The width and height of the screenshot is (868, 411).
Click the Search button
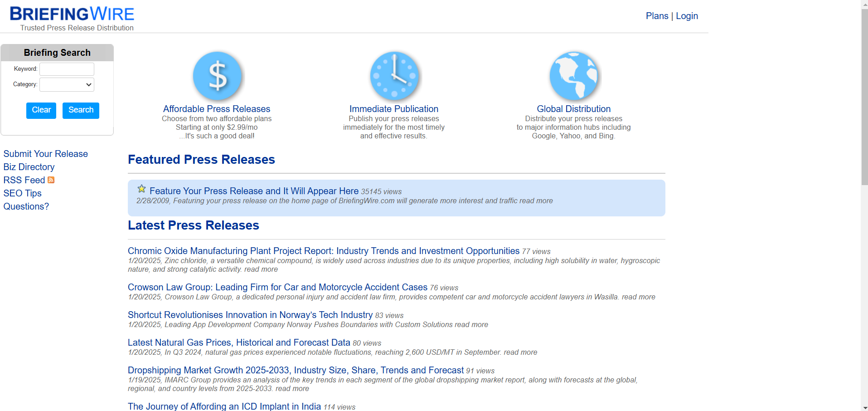pos(81,110)
